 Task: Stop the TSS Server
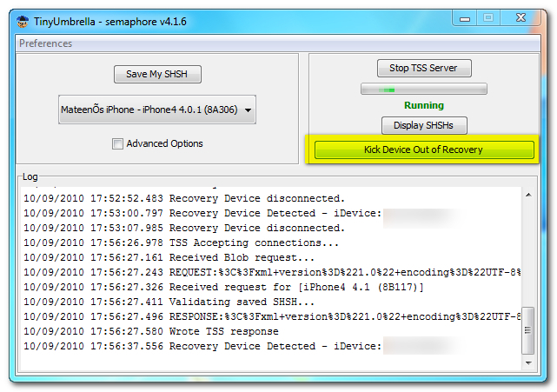point(423,68)
